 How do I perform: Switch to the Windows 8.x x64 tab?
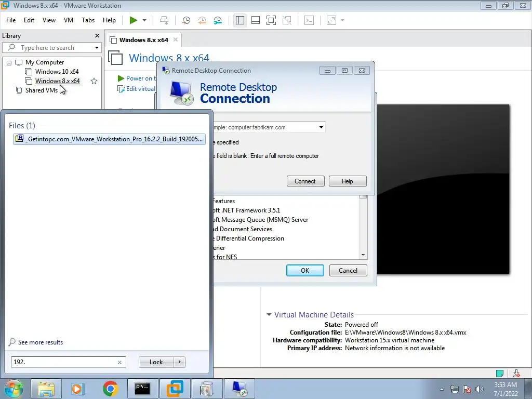coord(143,40)
